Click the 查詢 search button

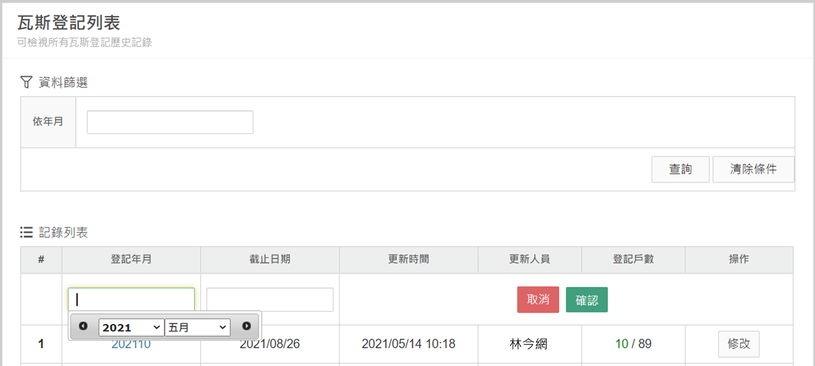680,169
